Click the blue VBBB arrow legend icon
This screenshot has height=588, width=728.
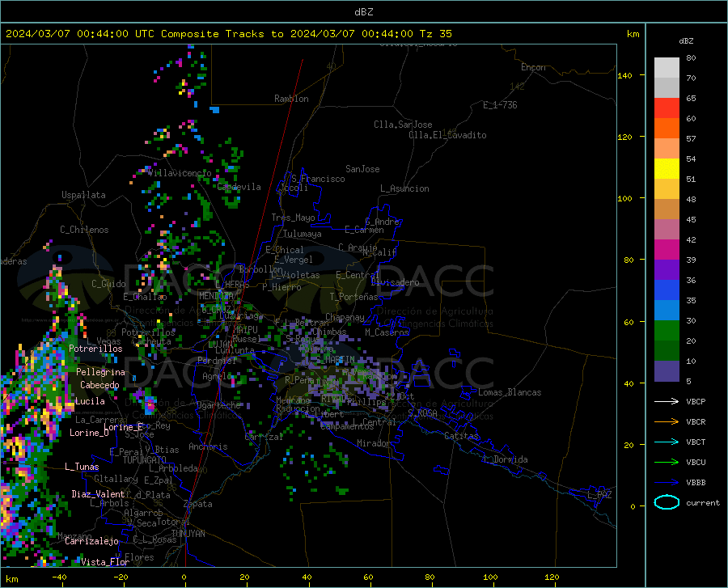(667, 482)
